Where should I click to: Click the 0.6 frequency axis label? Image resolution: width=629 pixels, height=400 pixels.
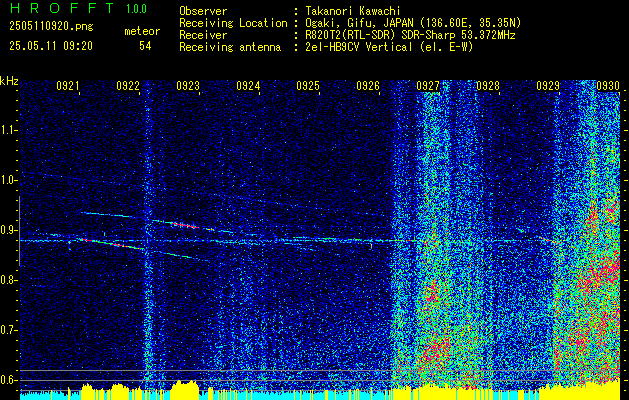pyautogui.click(x=8, y=380)
